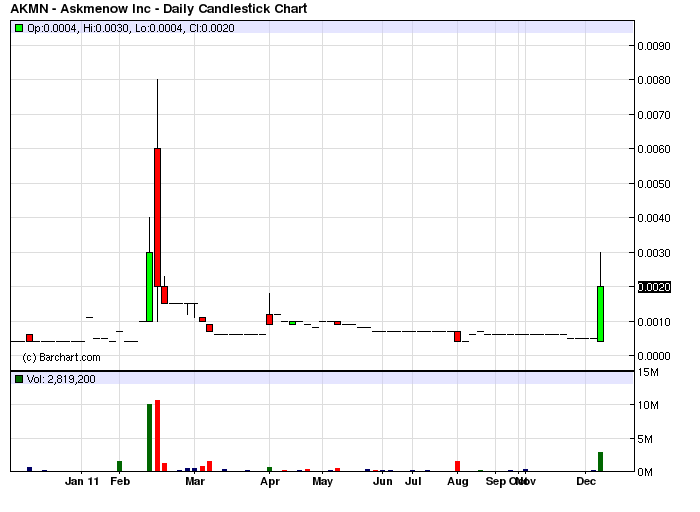This screenshot has height=512, width=700.
Task: Click the 'Vol: 2,819,200' volume readout
Action: (x=61, y=379)
